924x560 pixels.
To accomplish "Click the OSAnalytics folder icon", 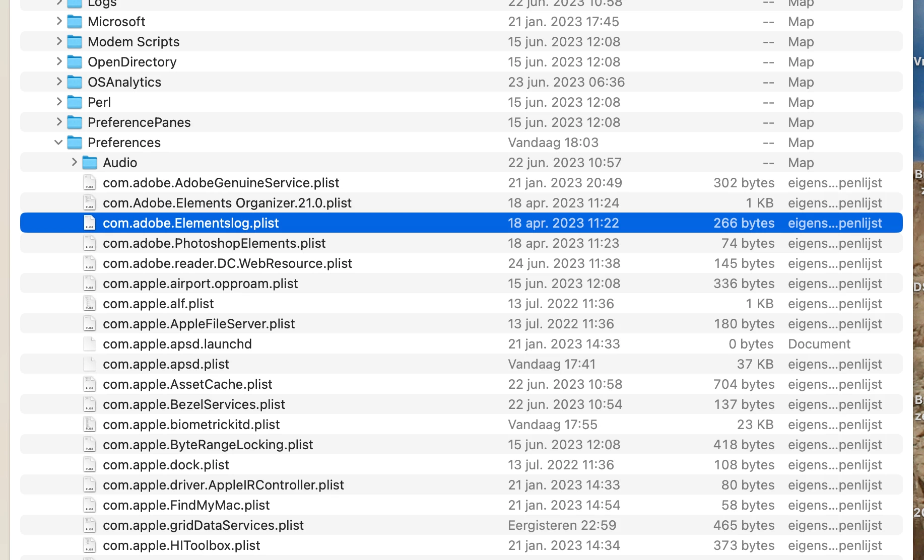I will (x=75, y=82).
